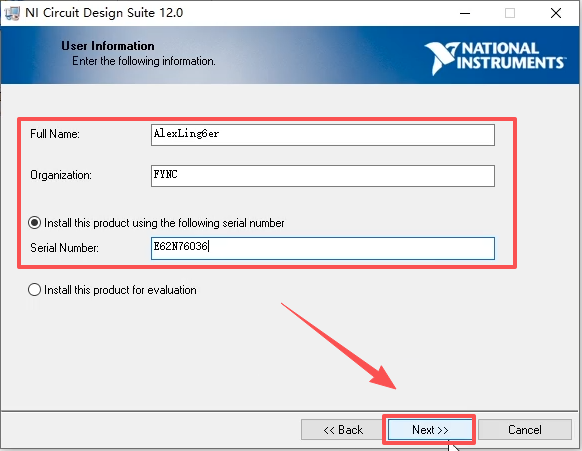Click the installer icon in title bar
The width and height of the screenshot is (582, 451).
12,13
